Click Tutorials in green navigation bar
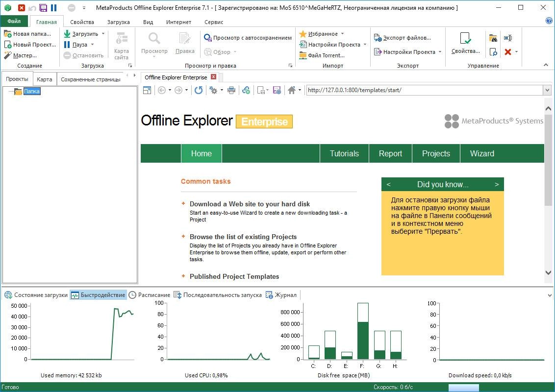The height and width of the screenshot is (392, 555). tap(344, 153)
